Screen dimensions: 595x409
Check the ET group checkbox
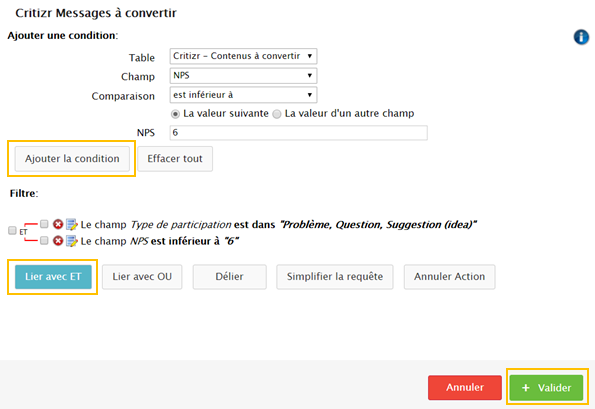(12, 230)
